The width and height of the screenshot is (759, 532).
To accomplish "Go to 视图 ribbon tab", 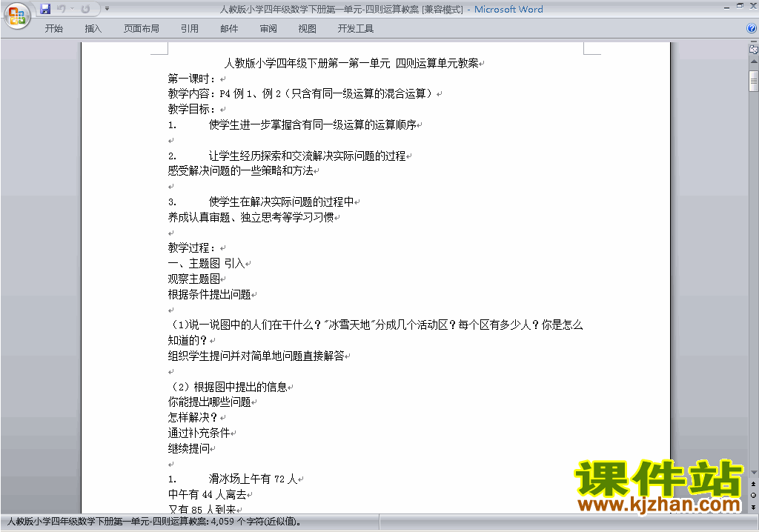I will click(x=307, y=29).
